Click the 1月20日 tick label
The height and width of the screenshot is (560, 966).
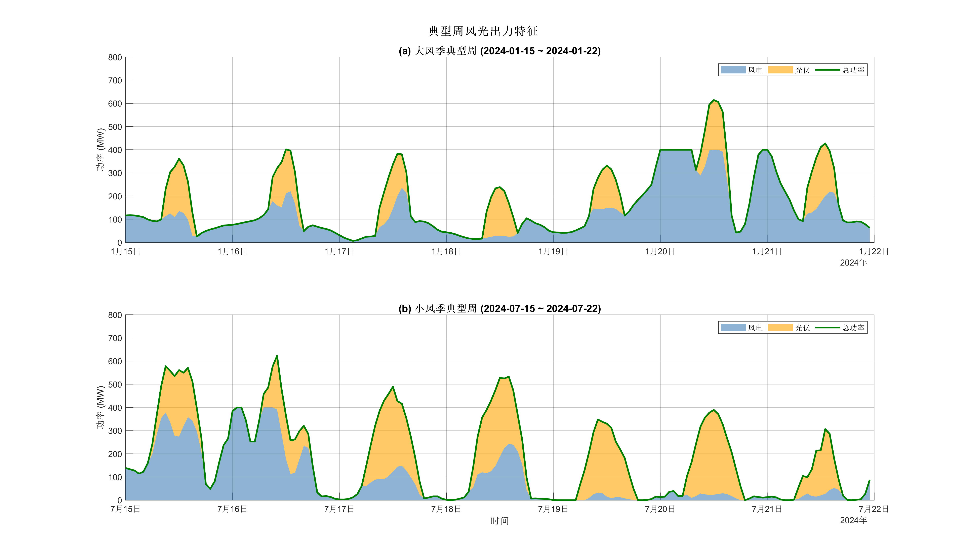pos(660,251)
